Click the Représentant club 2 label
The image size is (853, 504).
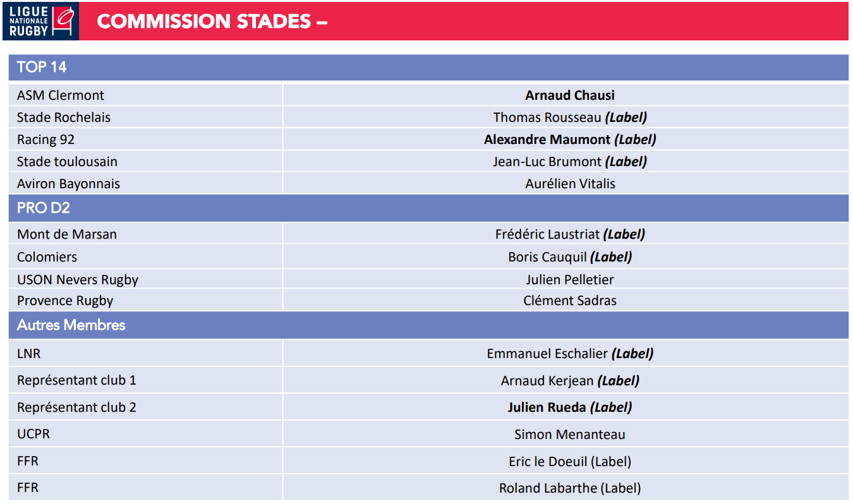76,407
